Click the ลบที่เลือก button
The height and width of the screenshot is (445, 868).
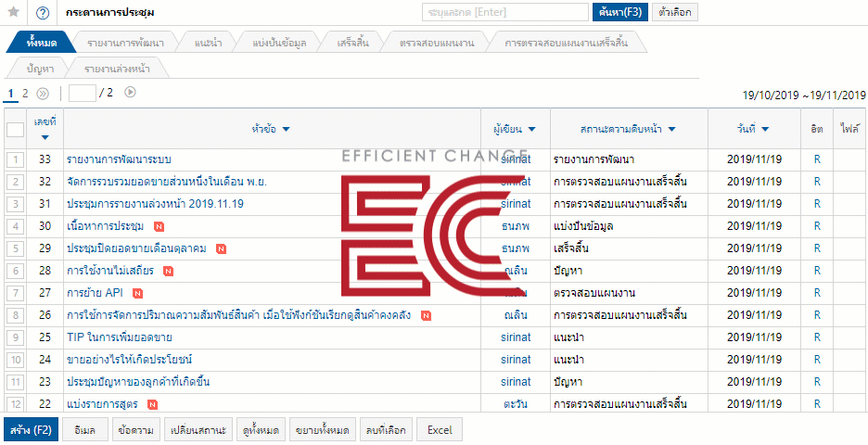click(x=385, y=430)
